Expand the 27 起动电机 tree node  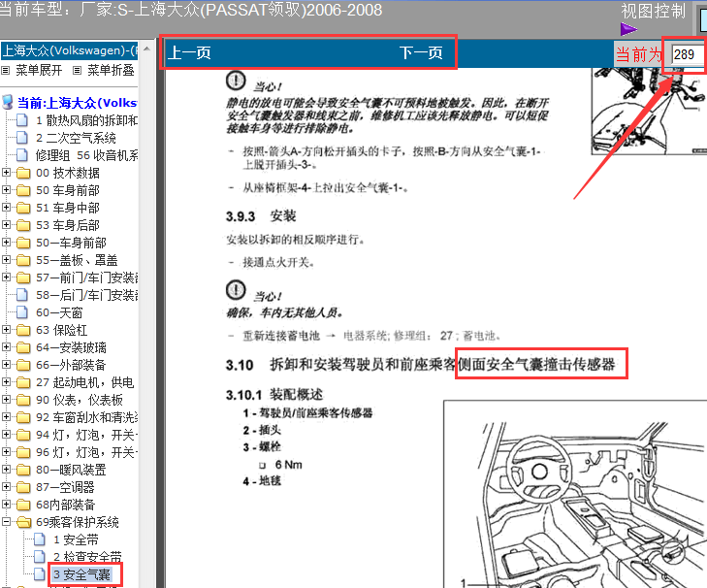[x=7, y=382]
